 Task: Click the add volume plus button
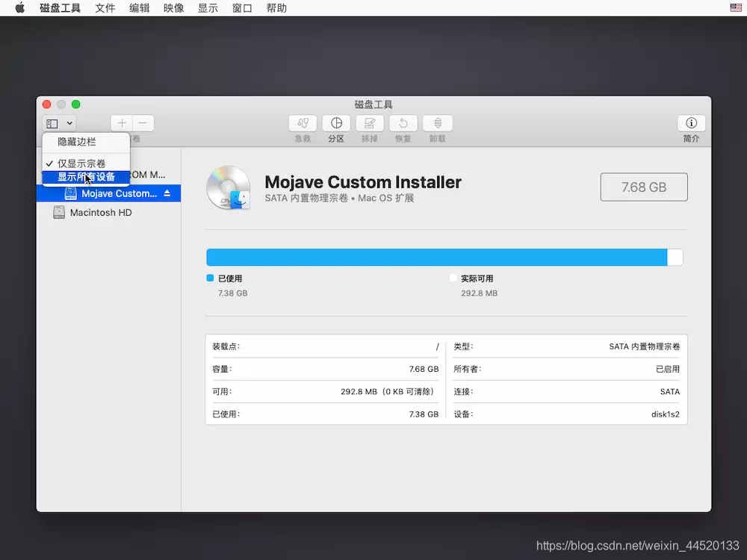click(x=122, y=123)
